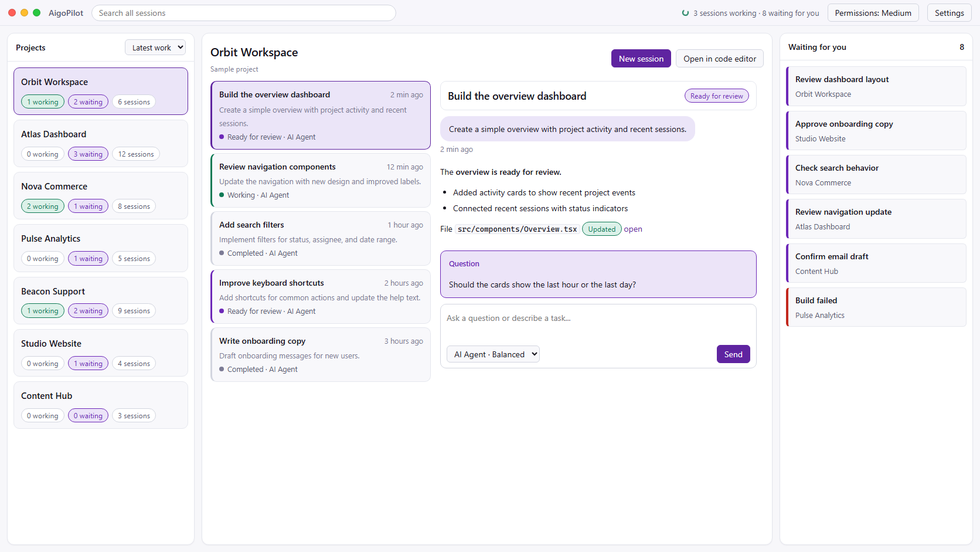The width and height of the screenshot is (980, 552).
Task: Open the Review navigation components session
Action: [x=321, y=180]
